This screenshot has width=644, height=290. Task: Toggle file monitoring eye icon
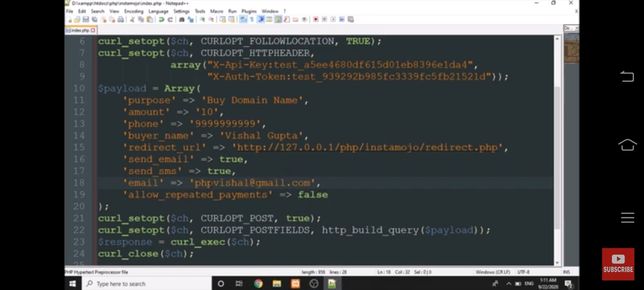pos(304,19)
